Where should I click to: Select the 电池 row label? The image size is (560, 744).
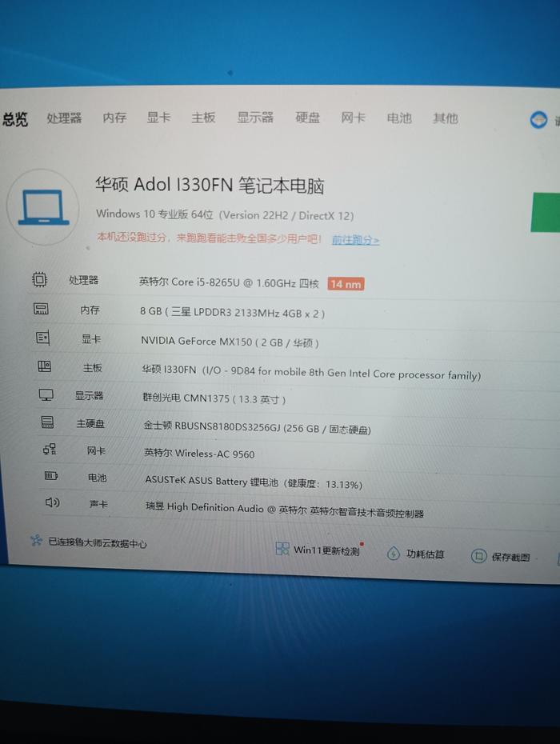(x=98, y=478)
